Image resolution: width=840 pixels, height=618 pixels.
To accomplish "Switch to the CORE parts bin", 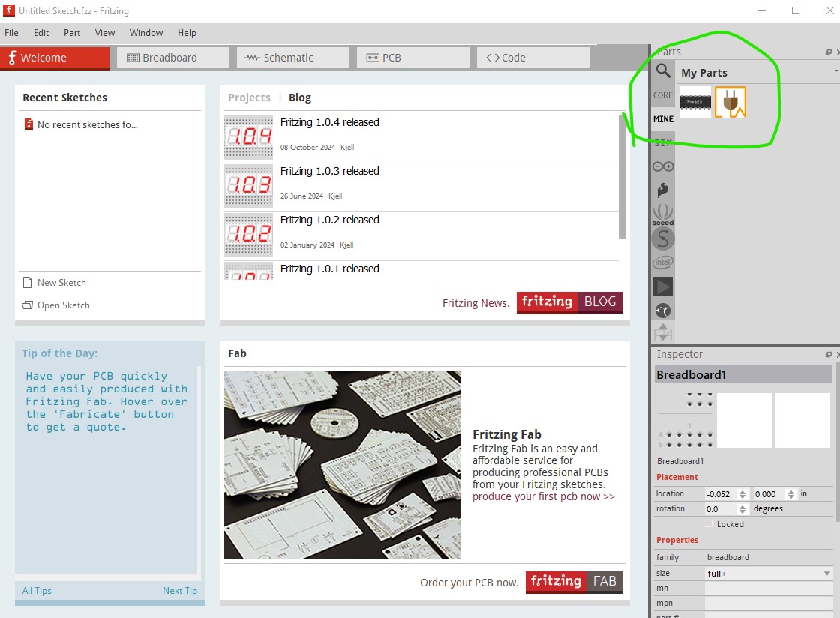I will [x=663, y=95].
